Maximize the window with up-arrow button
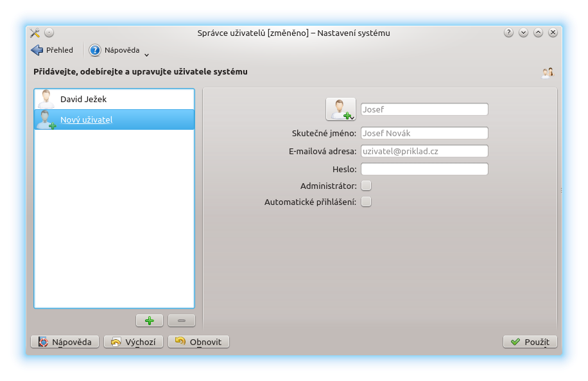This screenshot has width=588, height=381. 538,33
